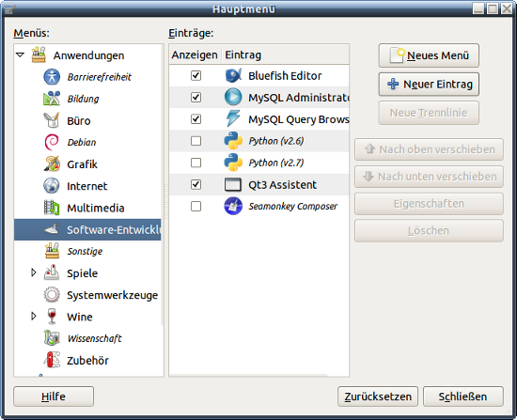
Task: Uncheck the Qt3 Assistent checkbox
Action: point(196,184)
